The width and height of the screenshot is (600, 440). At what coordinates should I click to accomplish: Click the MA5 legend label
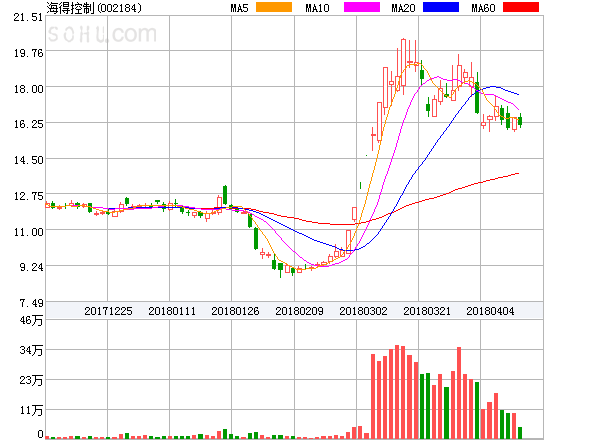(239, 8)
